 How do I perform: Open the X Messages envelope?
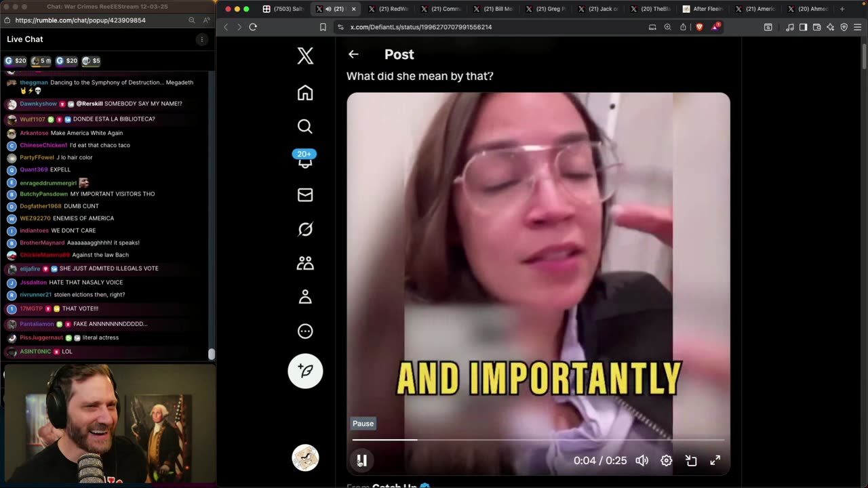pos(305,195)
